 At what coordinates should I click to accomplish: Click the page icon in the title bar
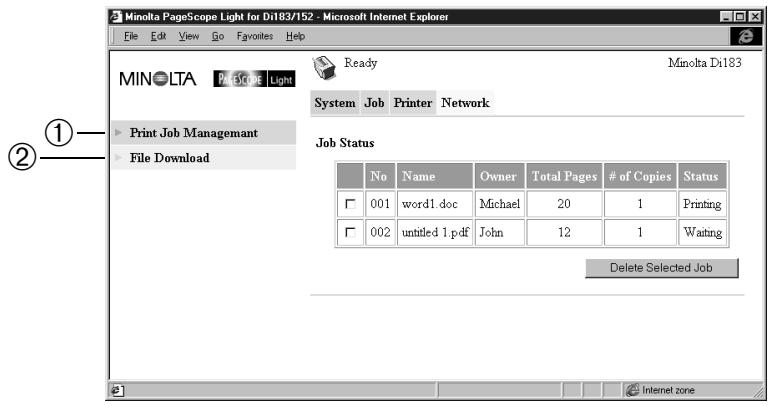116,17
